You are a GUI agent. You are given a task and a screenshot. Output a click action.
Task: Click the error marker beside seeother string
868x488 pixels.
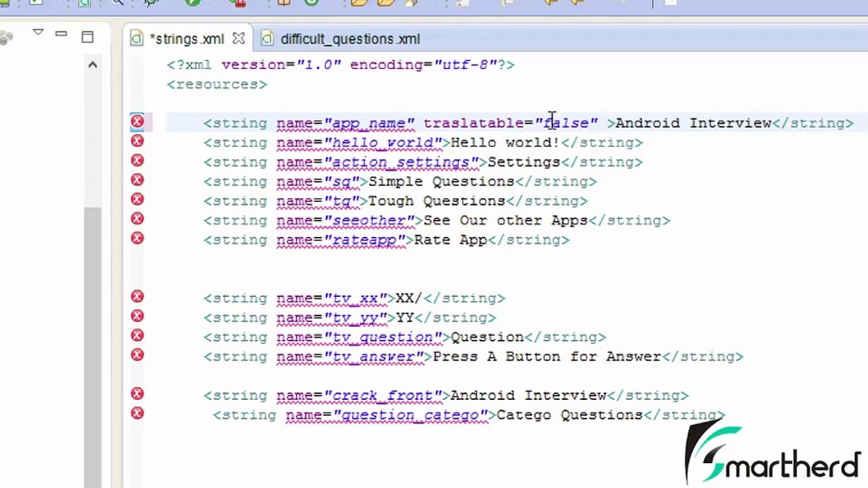tap(137, 219)
